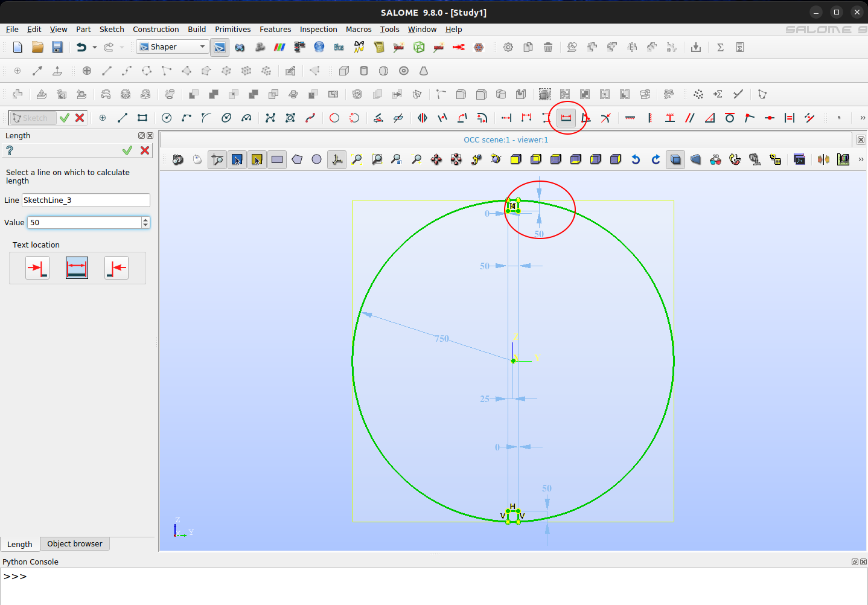Abort the sketch with red X
The height and width of the screenshot is (605, 868).
80,118
